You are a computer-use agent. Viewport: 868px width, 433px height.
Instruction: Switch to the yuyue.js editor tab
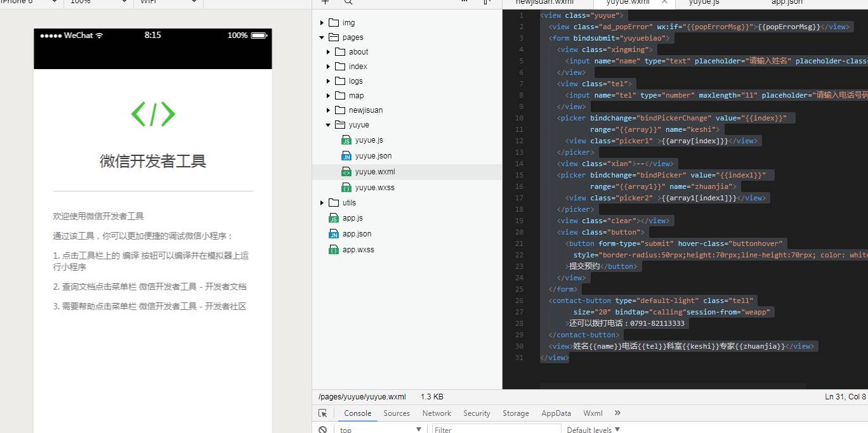[704, 3]
